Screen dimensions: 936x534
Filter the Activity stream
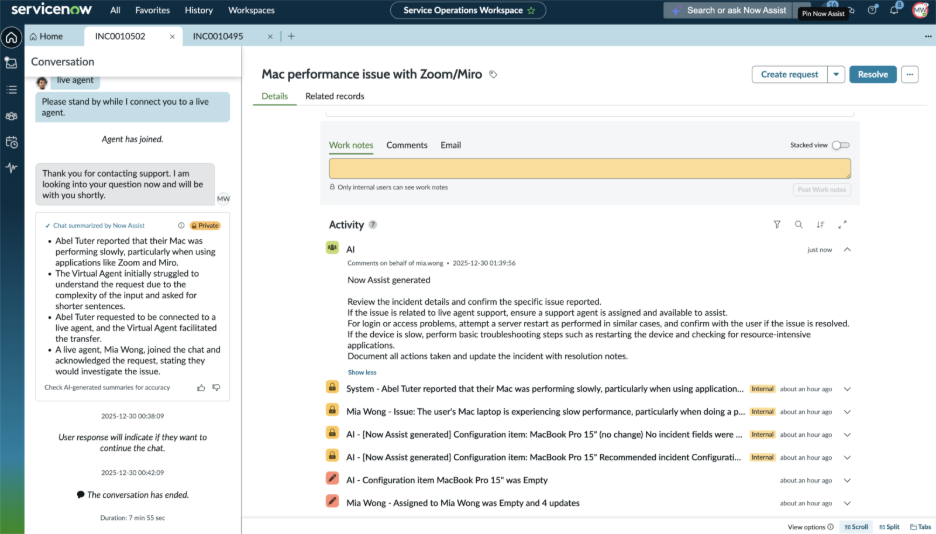pos(777,224)
